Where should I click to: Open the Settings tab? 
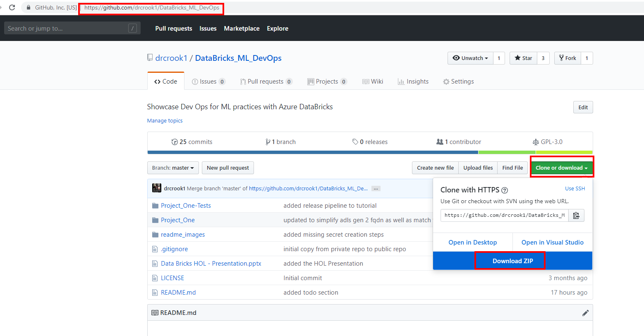coord(458,82)
